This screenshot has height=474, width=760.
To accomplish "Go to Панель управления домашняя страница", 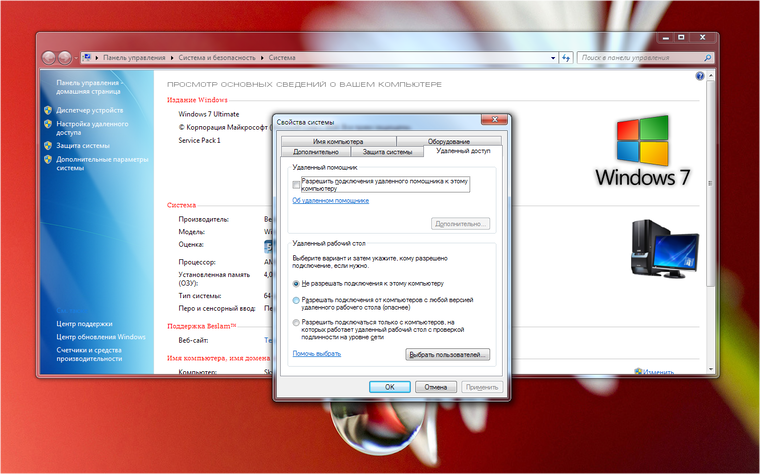I will (x=88, y=87).
